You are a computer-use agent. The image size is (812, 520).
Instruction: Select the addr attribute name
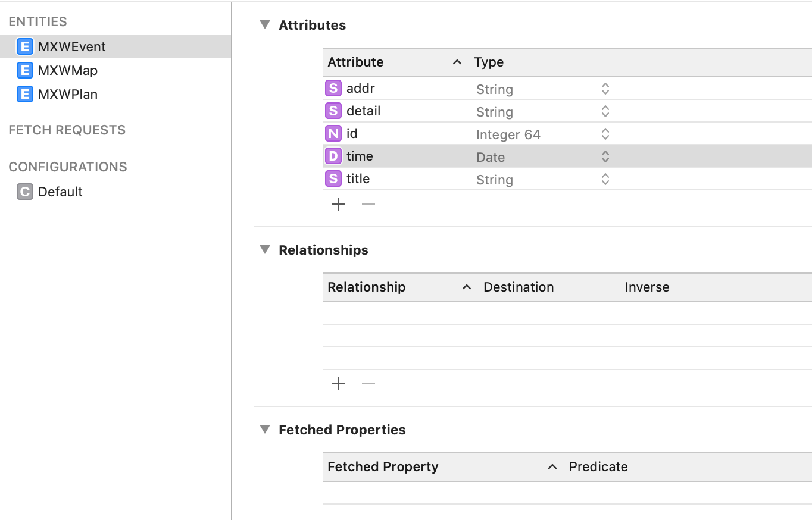(361, 88)
